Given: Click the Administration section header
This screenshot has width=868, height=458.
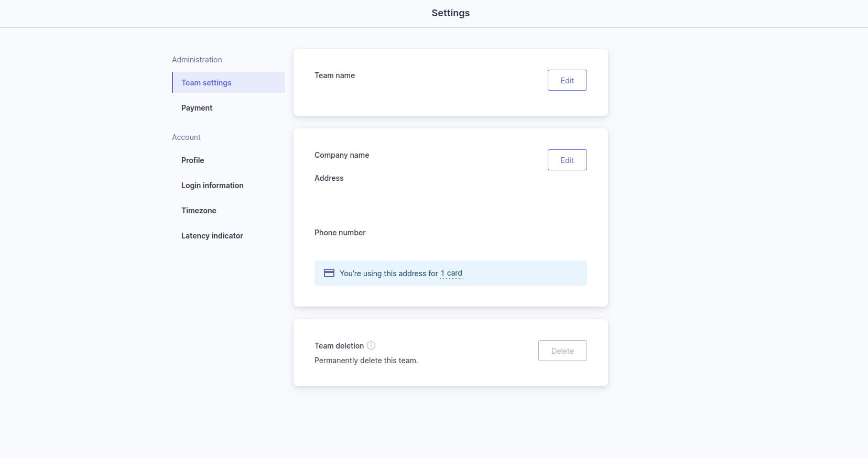Looking at the screenshot, I should [x=197, y=60].
